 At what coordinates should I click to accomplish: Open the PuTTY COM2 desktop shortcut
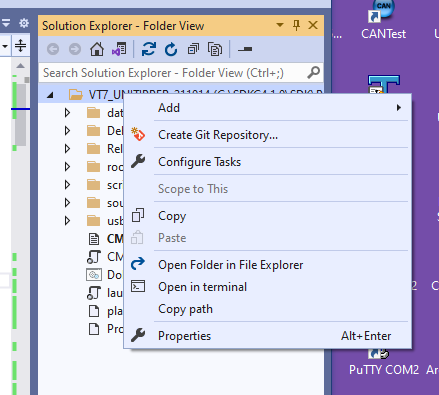383,363
